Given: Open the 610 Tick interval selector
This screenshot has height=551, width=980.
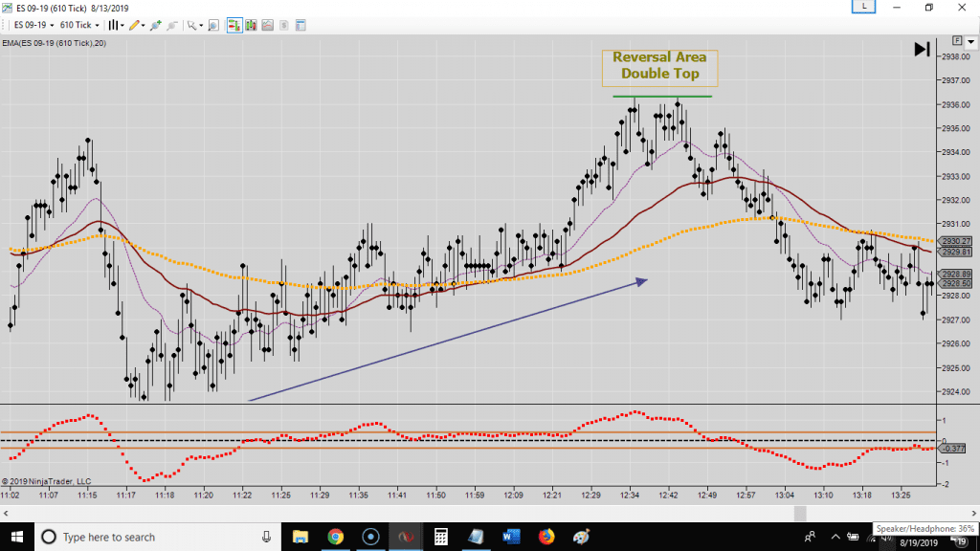Looking at the screenshot, I should pyautogui.click(x=79, y=25).
